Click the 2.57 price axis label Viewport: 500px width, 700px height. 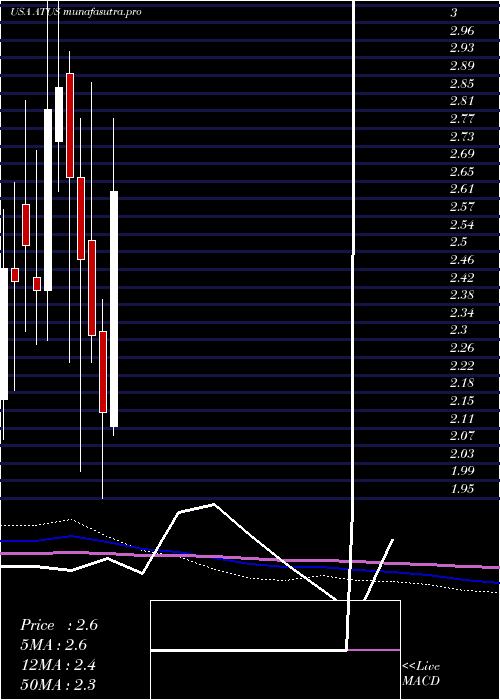coord(462,207)
